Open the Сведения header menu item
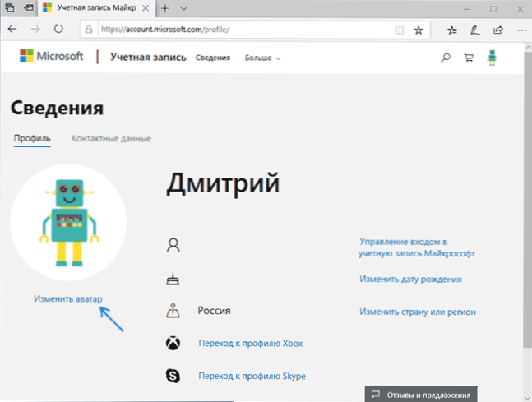Viewport: 532px width, 402px height. (213, 58)
